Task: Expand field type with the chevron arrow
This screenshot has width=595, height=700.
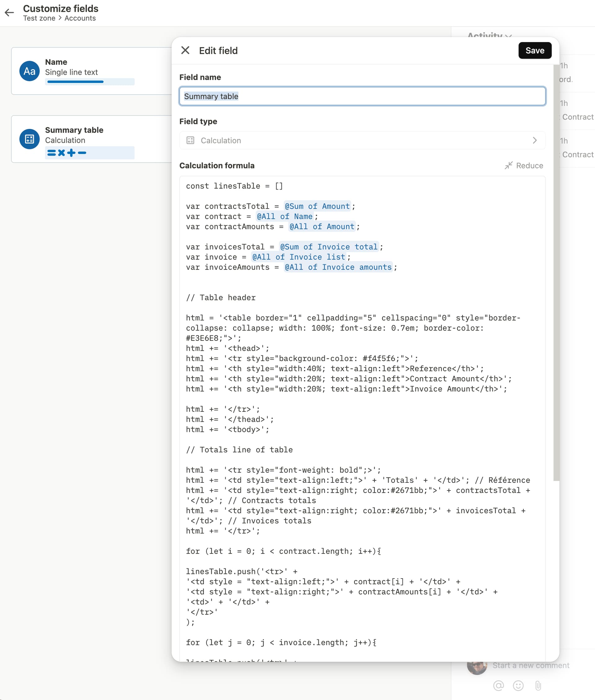Action: pyautogui.click(x=535, y=140)
